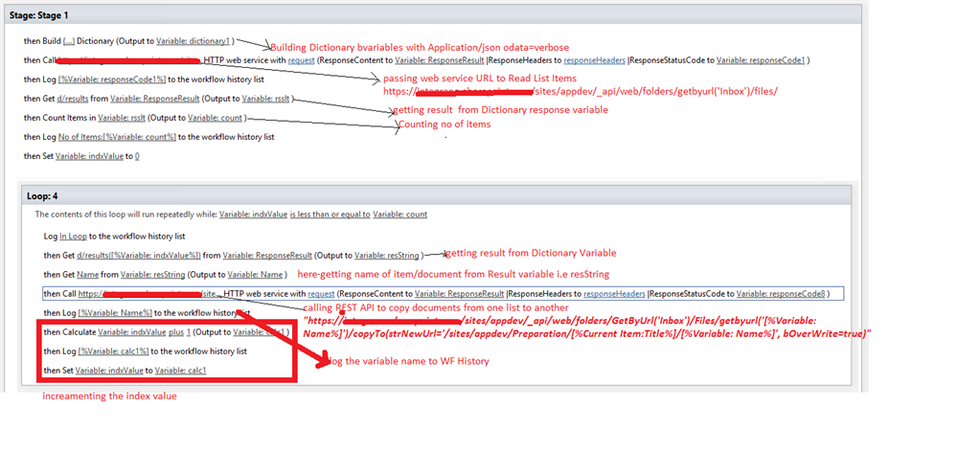The image size is (980, 452).
Task: Edit the [%Variable: responseCode1%] log message
Action: pos(112,79)
